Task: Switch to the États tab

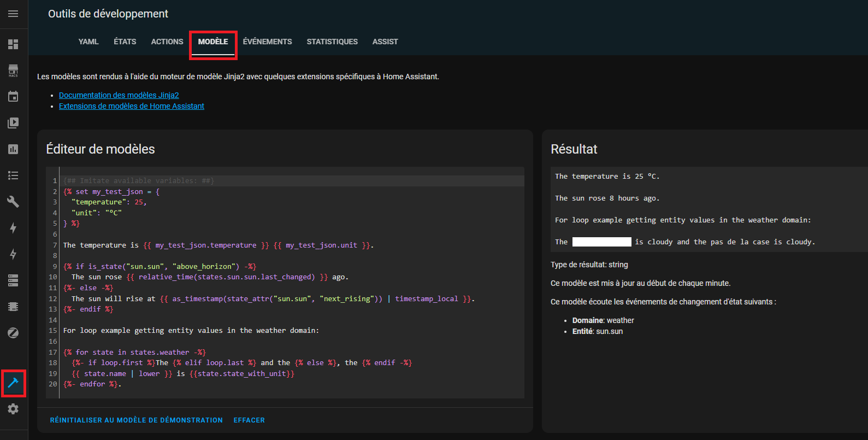Action: coord(125,42)
